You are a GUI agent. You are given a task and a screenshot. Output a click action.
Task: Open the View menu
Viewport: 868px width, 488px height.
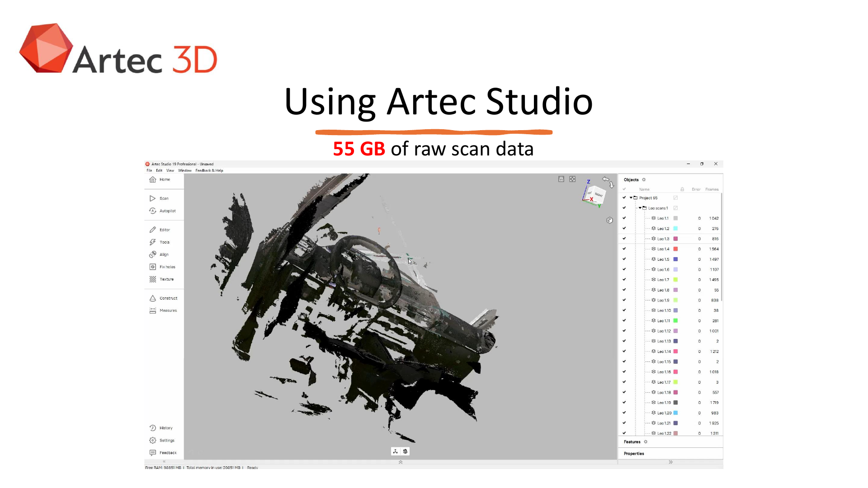tap(170, 170)
